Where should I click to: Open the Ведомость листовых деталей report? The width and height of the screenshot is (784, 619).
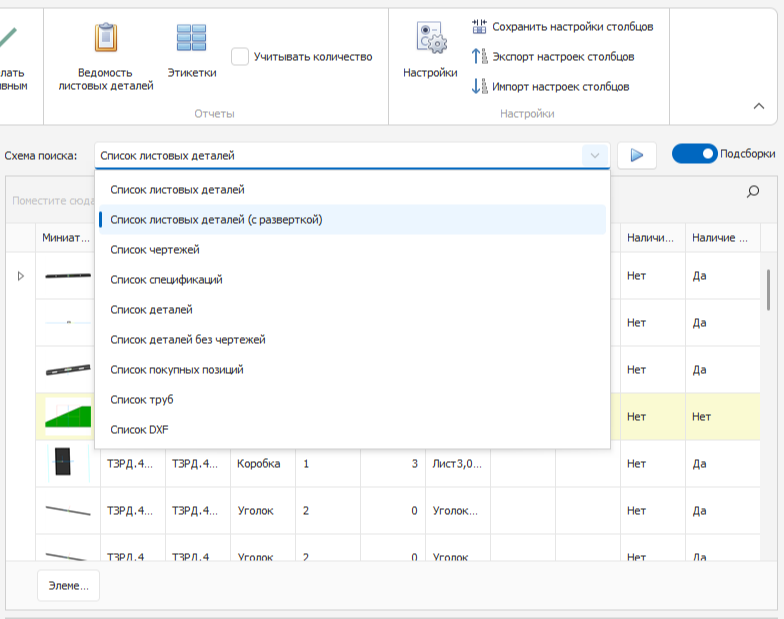[x=106, y=38]
